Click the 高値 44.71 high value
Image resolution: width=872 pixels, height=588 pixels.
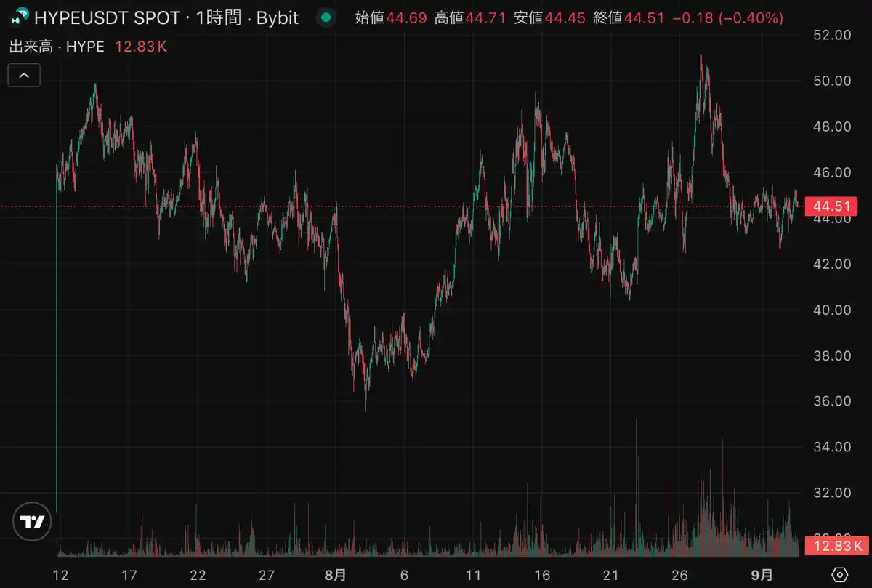[x=470, y=17]
